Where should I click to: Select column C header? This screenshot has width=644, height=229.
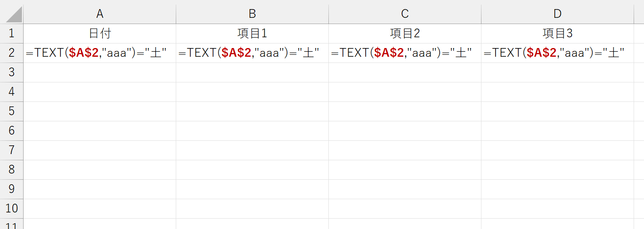click(x=405, y=14)
